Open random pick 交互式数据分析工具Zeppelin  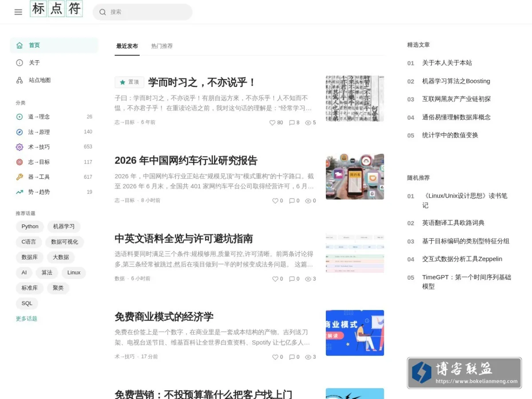click(x=462, y=259)
